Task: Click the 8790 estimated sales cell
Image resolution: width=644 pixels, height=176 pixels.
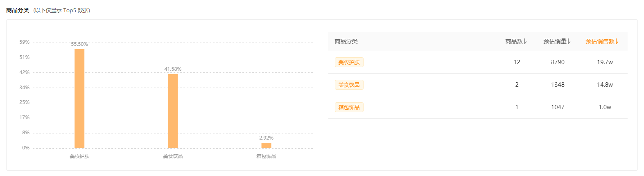Action: click(558, 62)
